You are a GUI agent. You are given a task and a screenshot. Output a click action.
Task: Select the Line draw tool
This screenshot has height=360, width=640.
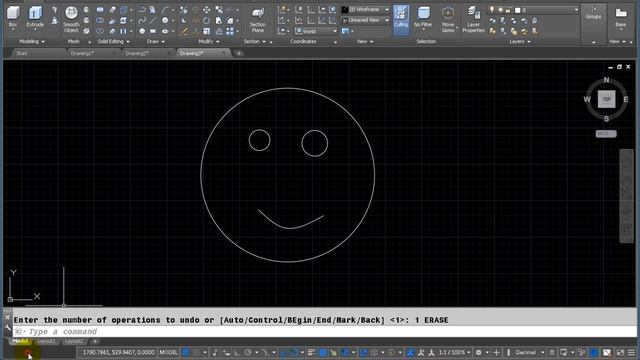[x=153, y=20]
